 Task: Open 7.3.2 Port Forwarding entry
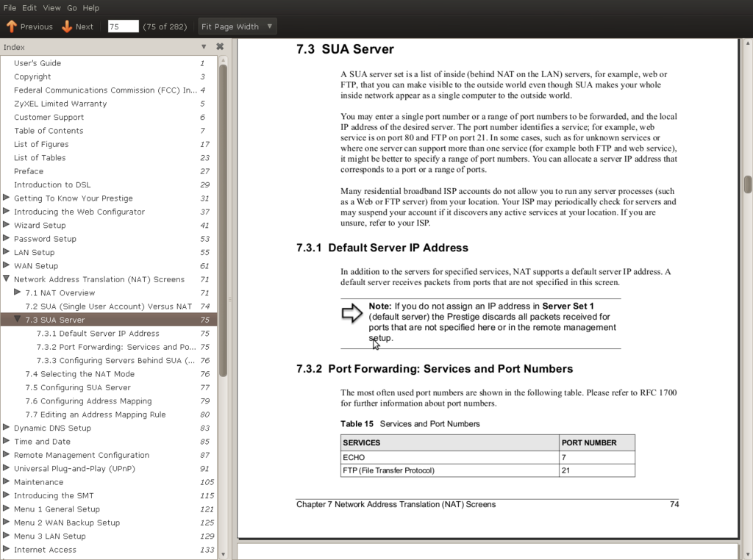click(116, 346)
